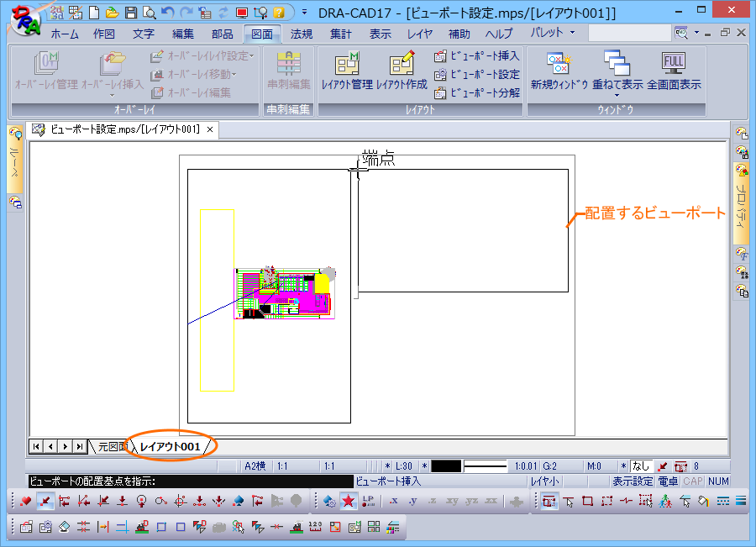The height and width of the screenshot is (547, 756).
Task: Toggle the red star snap button
Action: point(349,502)
